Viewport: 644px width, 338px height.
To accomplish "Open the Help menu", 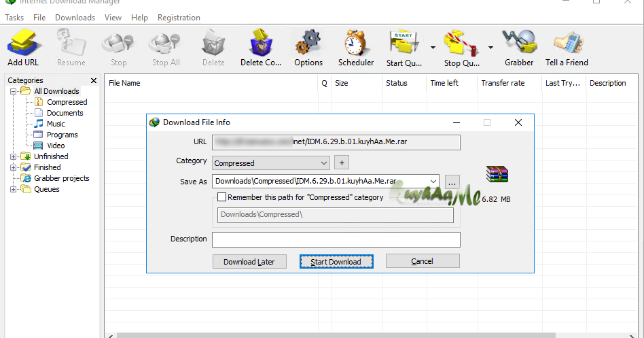I will tap(139, 18).
